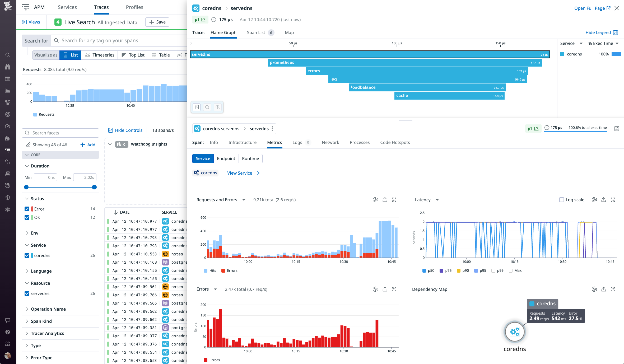Switch to the Span List tab
The height and width of the screenshot is (364, 624).
coord(256,32)
